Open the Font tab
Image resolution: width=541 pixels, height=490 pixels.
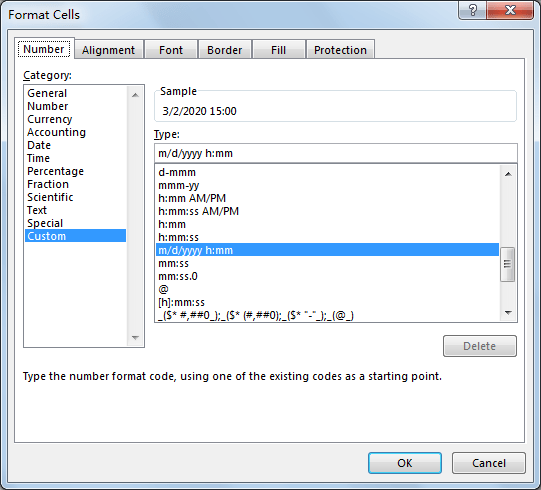[171, 50]
